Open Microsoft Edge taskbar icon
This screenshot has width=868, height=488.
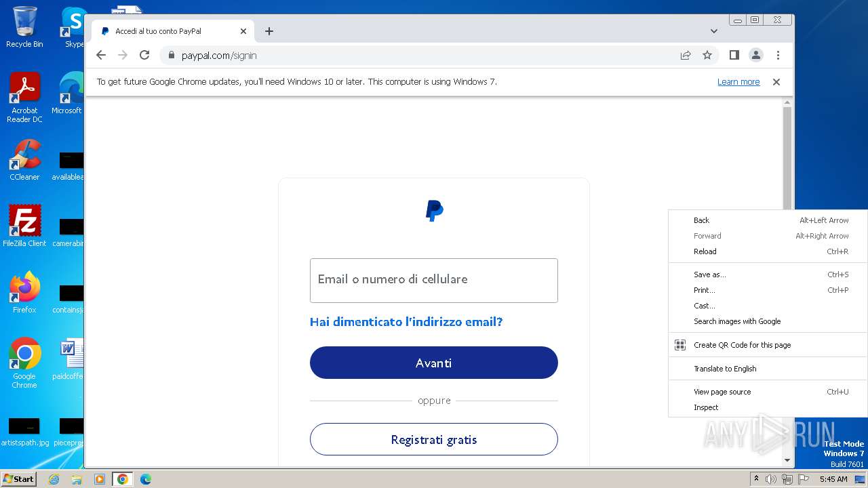click(145, 479)
